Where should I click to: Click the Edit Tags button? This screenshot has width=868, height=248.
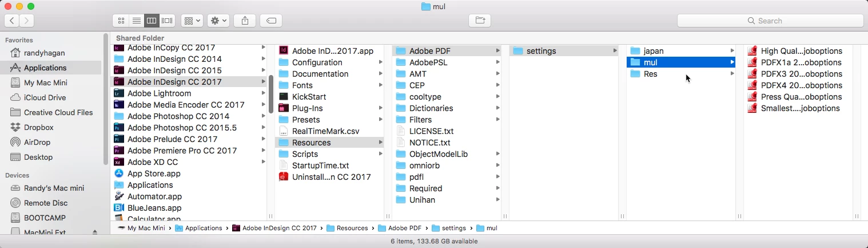click(272, 21)
